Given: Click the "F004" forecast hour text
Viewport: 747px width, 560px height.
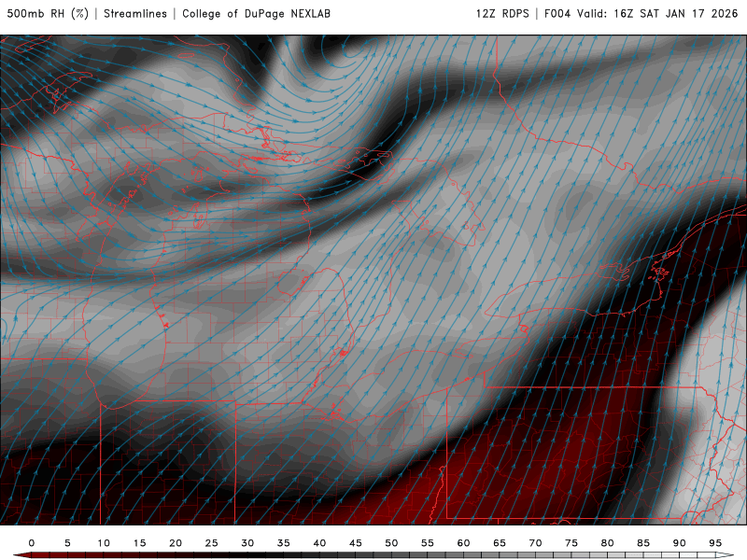Looking at the screenshot, I should [557, 13].
